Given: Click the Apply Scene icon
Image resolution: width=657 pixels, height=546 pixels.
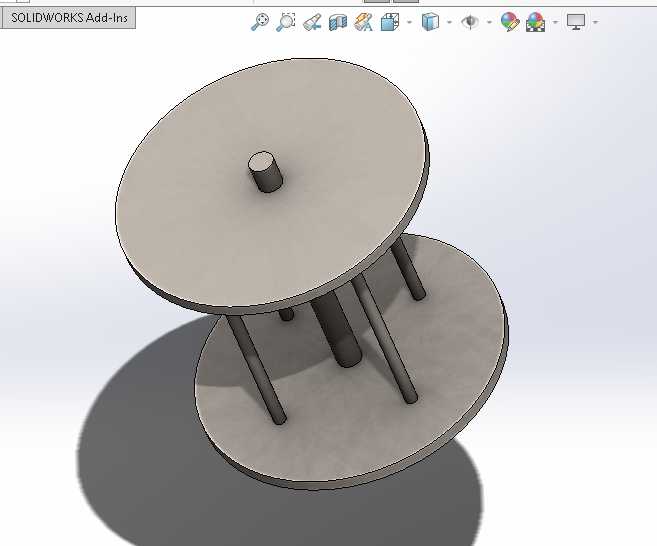Looking at the screenshot, I should point(535,22).
